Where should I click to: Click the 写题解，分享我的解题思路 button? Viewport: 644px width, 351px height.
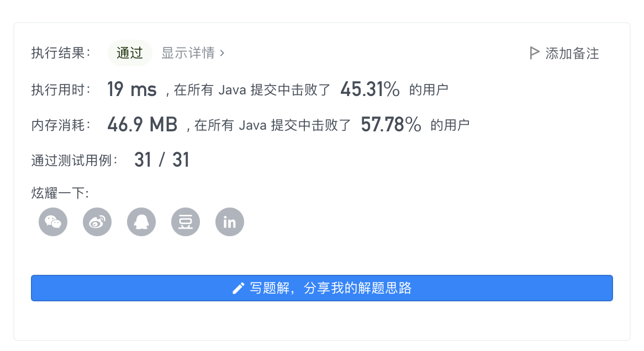[x=322, y=288]
